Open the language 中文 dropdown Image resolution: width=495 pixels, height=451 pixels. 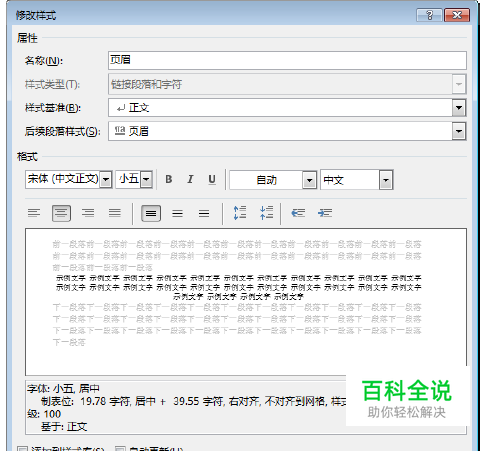pyautogui.click(x=386, y=180)
